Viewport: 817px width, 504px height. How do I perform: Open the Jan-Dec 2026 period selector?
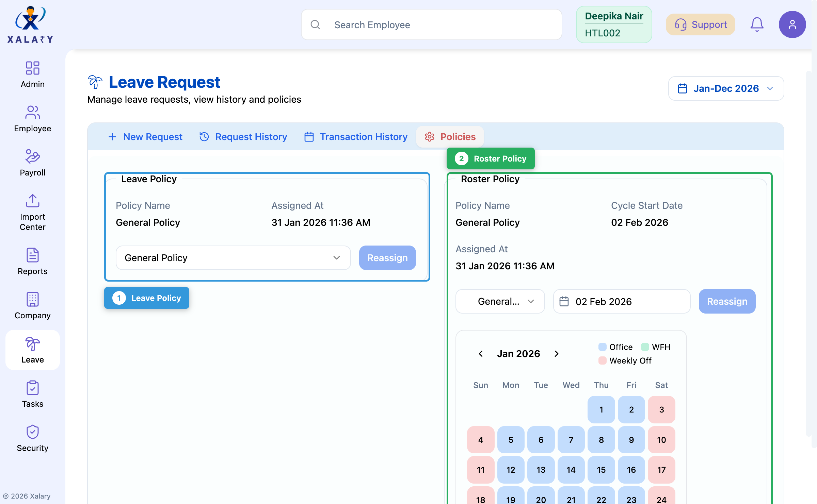tap(726, 88)
